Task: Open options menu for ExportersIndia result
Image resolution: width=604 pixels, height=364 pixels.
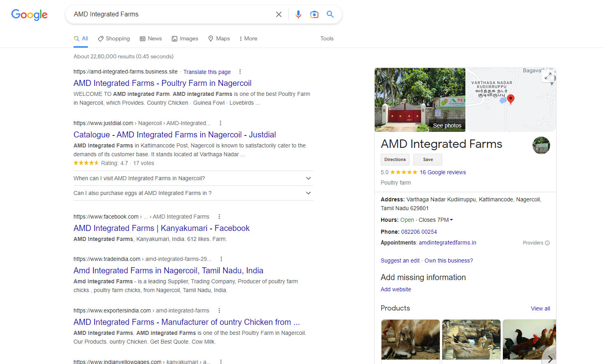Action: 219,310
